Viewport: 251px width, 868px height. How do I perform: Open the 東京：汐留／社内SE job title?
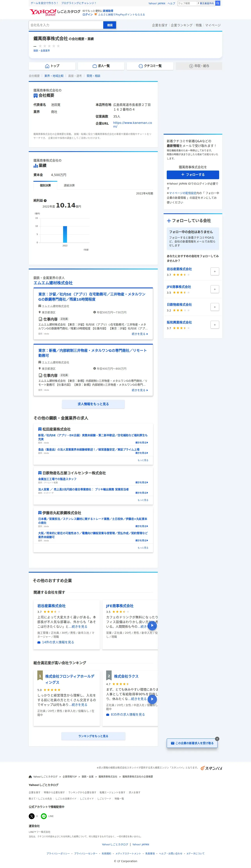click(92, 297)
